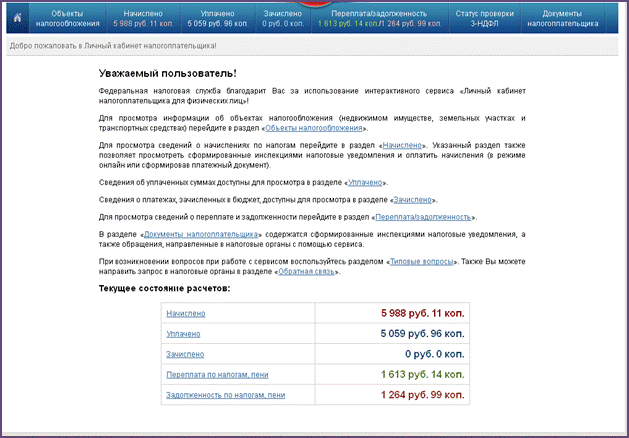The height and width of the screenshot is (438, 629).
Task: Follow the «Начислено» link in paragraph text
Action: (402, 146)
